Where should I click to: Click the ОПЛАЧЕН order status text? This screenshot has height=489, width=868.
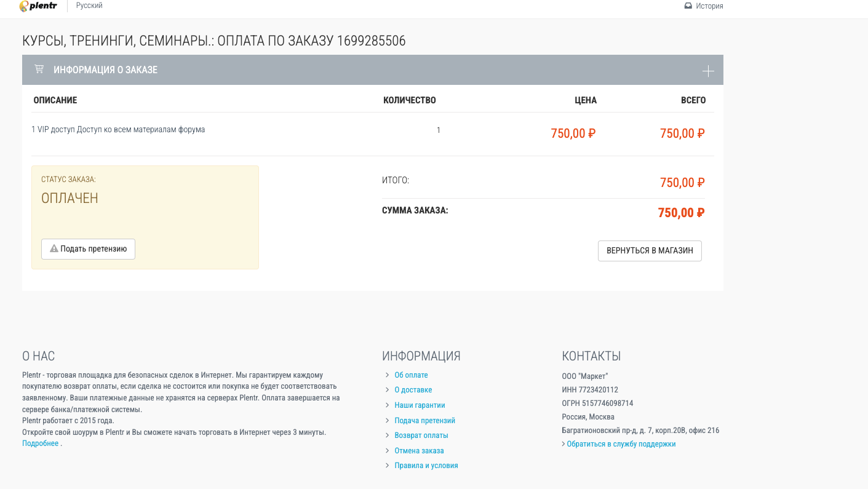(x=70, y=198)
